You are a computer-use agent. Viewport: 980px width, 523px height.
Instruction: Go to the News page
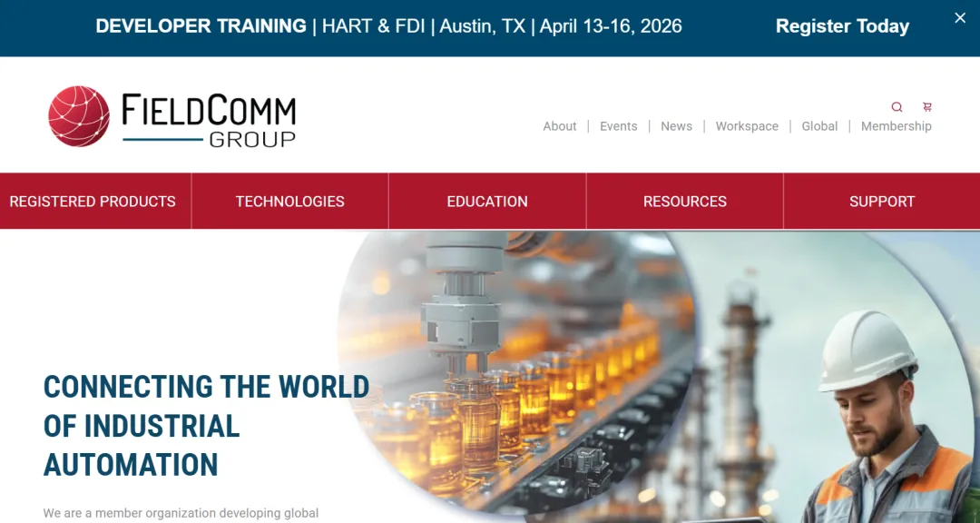(676, 126)
